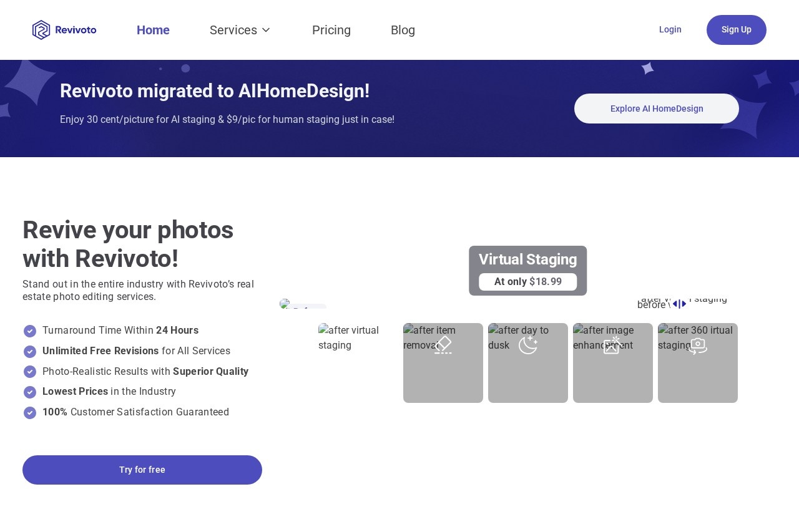This screenshot has width=799, height=532.
Task: Click the checkmark beside Turnaround Time
Action: point(30,331)
